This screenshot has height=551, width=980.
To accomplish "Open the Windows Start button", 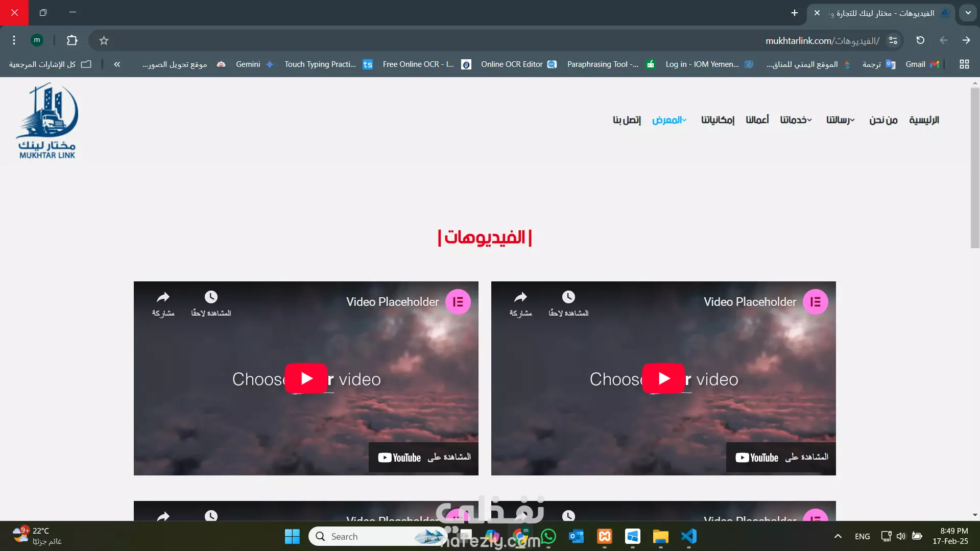I will click(x=292, y=536).
